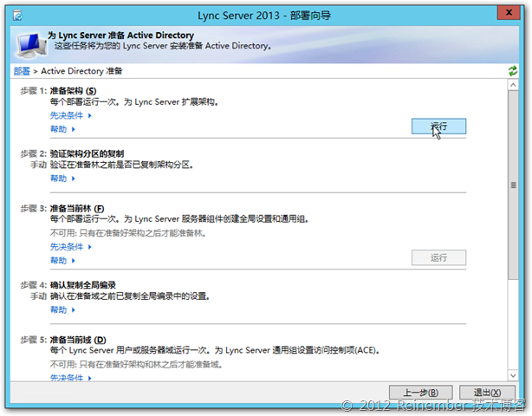Click the green refresh icon
This screenshot has height=416, width=532.
(x=513, y=70)
